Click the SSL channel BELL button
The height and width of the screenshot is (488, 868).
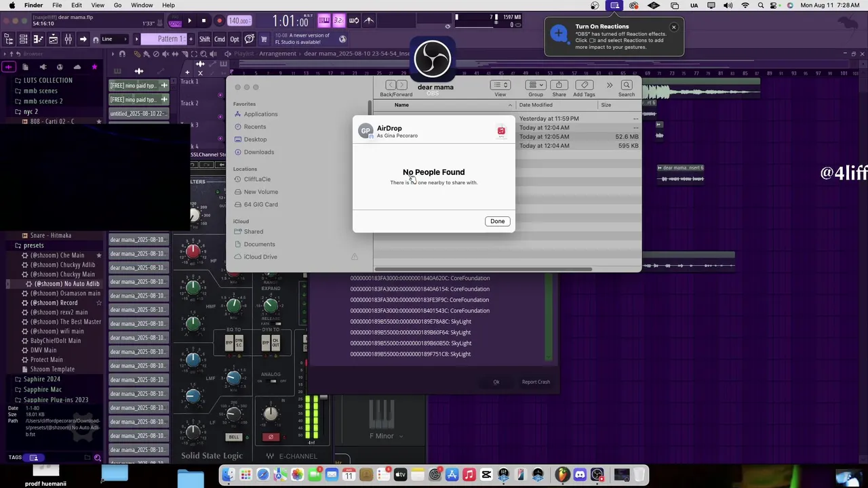point(234,437)
